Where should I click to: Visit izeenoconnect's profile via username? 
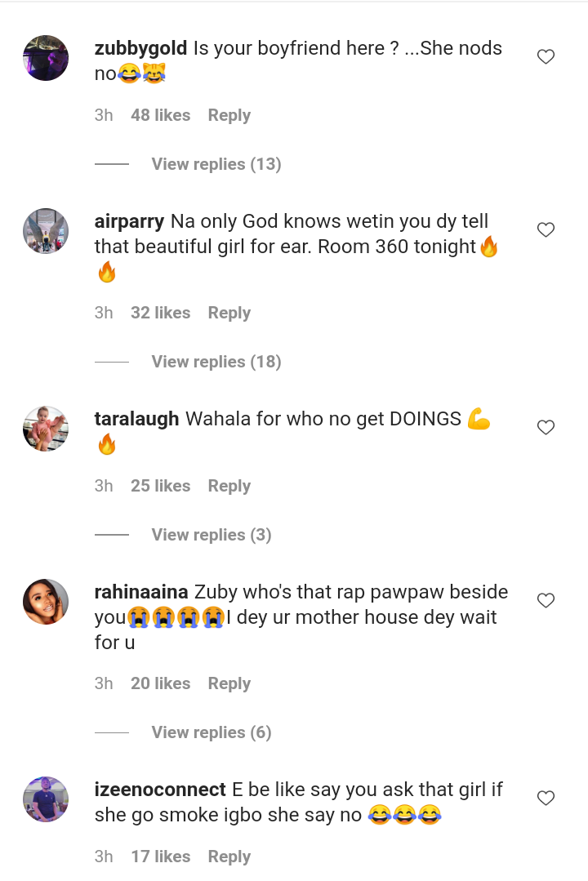(160, 790)
